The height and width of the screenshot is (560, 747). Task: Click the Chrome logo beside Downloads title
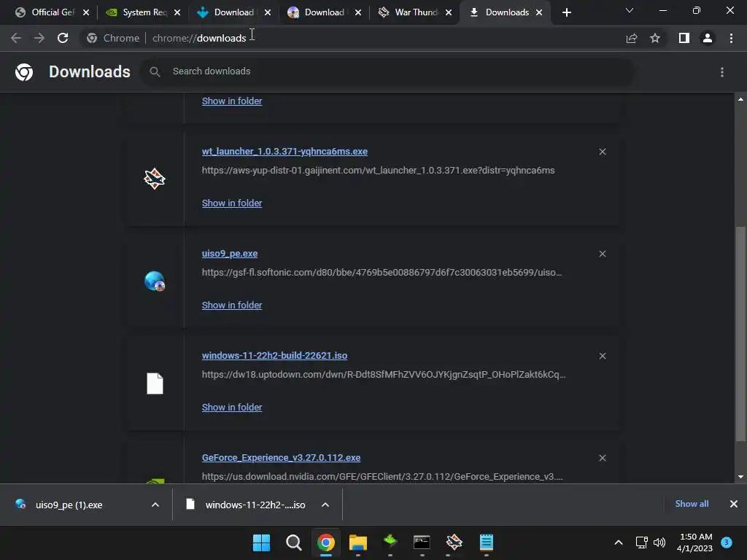(24, 72)
